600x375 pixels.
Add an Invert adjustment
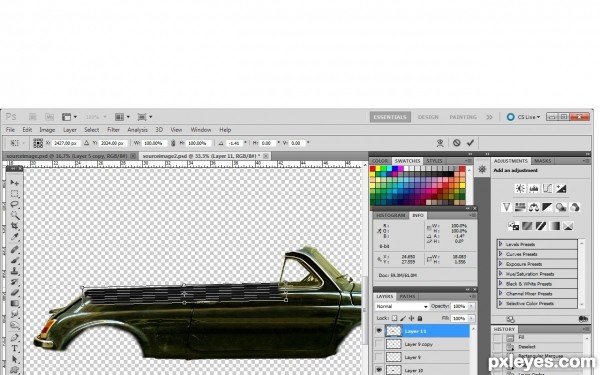(514, 226)
